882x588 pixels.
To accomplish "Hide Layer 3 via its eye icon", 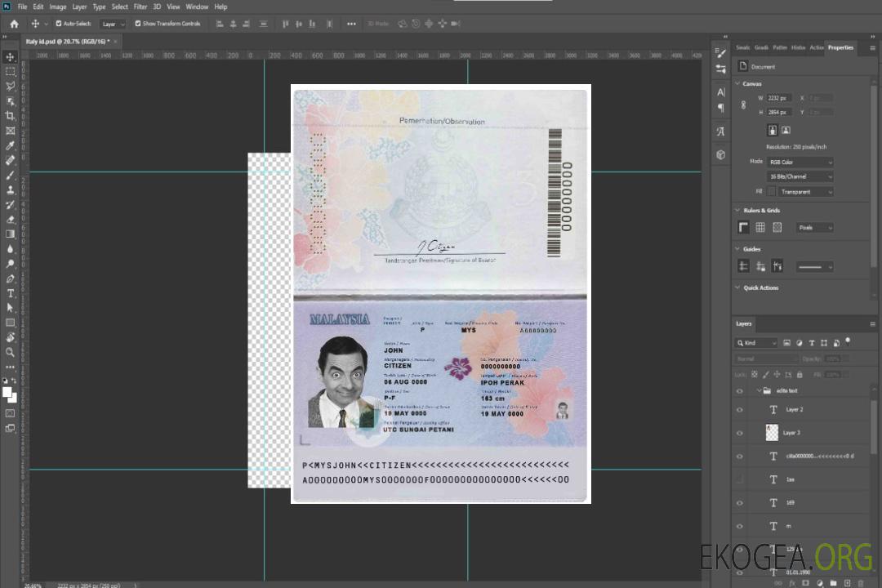I will (x=740, y=434).
